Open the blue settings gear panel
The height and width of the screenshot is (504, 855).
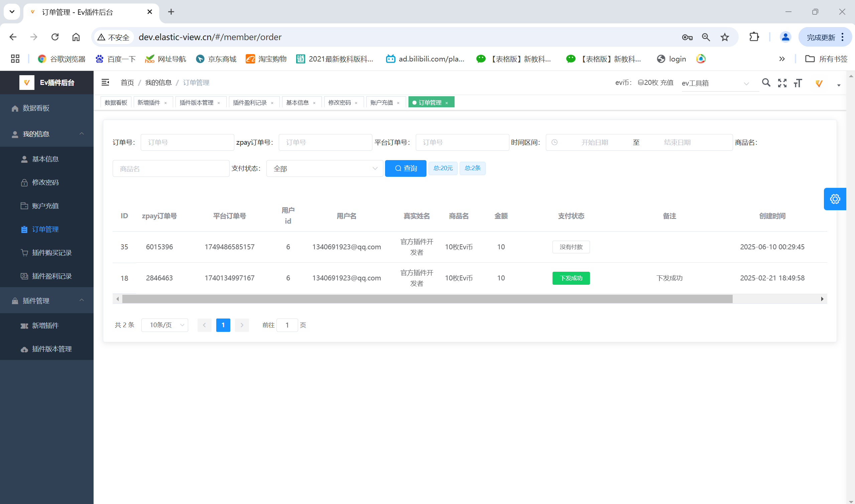point(835,199)
